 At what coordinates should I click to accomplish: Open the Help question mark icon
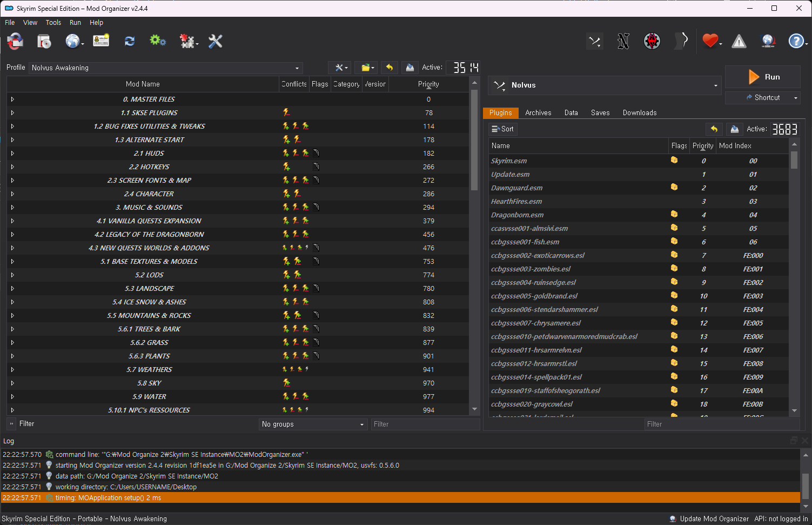[x=796, y=41]
